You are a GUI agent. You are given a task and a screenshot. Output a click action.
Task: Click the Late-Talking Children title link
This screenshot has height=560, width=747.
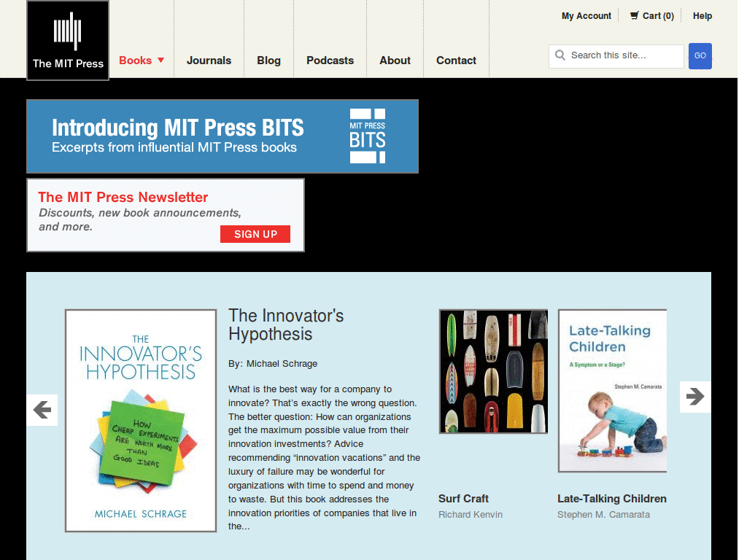coord(612,499)
